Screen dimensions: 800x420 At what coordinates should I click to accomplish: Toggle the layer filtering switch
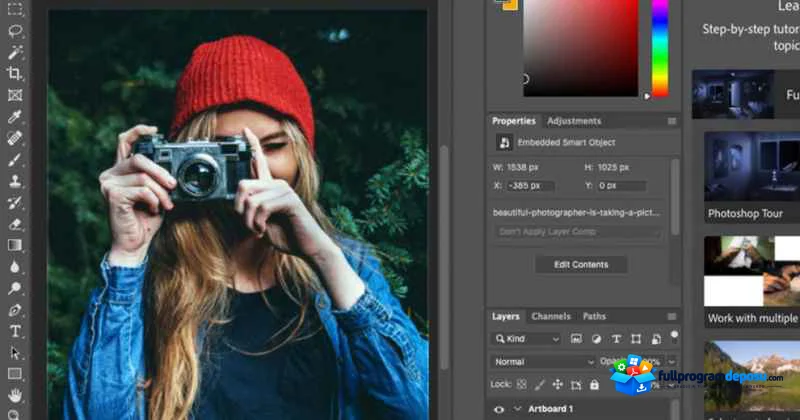pyautogui.click(x=674, y=337)
